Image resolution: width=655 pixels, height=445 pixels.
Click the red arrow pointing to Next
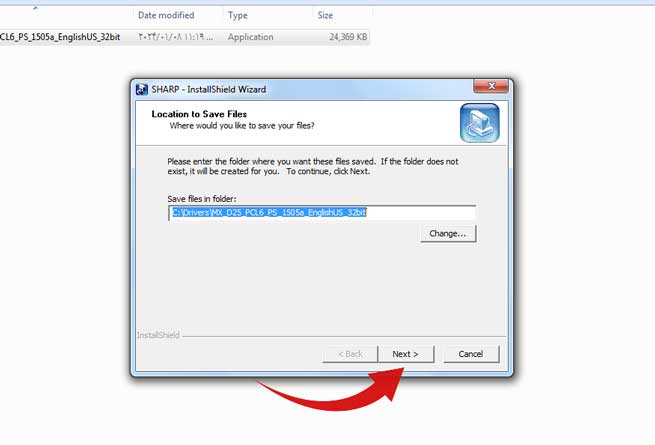(x=332, y=389)
